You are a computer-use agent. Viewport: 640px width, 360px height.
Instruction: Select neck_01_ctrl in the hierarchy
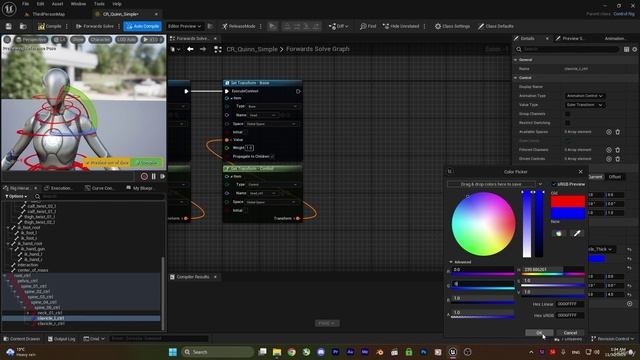[x=50, y=313]
